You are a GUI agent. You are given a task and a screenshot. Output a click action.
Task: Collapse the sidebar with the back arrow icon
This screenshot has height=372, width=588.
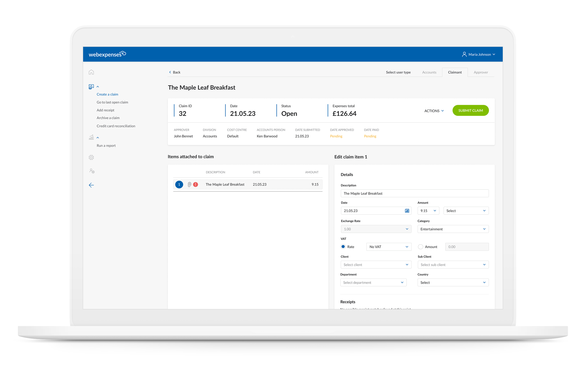91,185
